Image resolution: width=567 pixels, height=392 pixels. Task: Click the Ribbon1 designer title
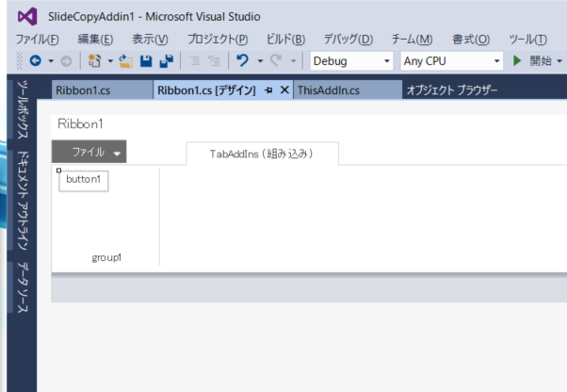point(80,123)
